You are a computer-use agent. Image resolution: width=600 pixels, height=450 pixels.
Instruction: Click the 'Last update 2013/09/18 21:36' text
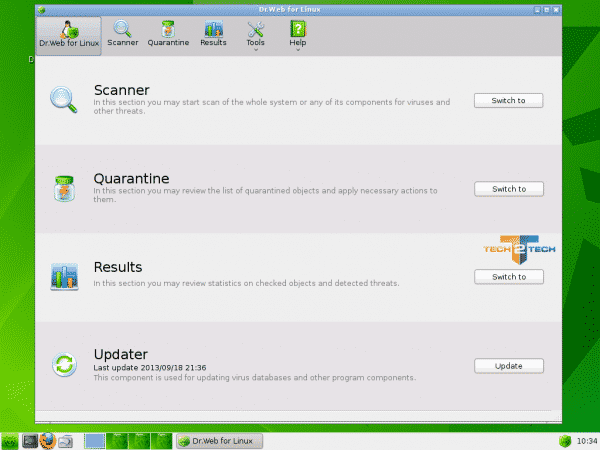click(x=150, y=368)
